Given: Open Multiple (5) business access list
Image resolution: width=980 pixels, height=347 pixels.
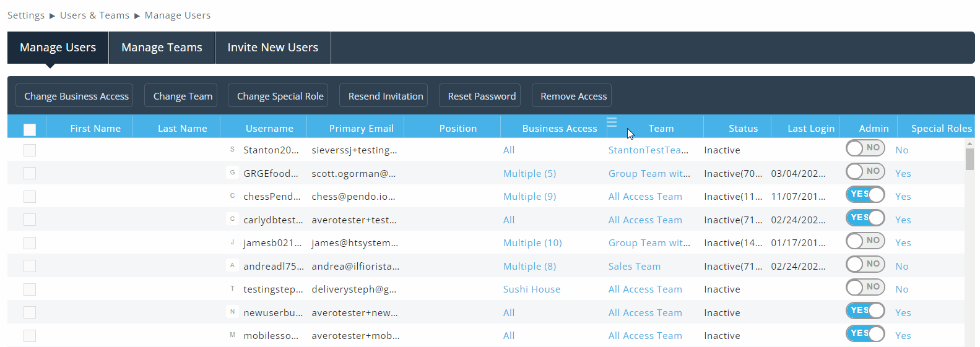Looking at the screenshot, I should pos(529,174).
